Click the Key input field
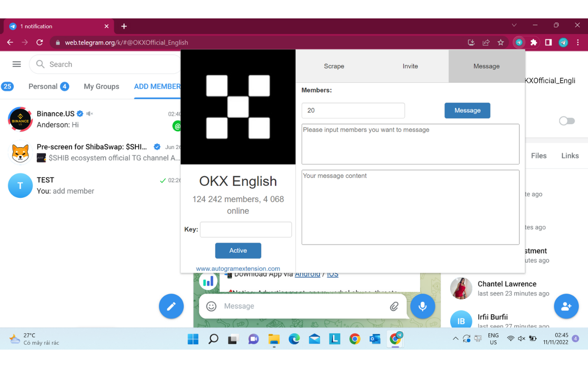The image size is (588, 368). coord(246,230)
